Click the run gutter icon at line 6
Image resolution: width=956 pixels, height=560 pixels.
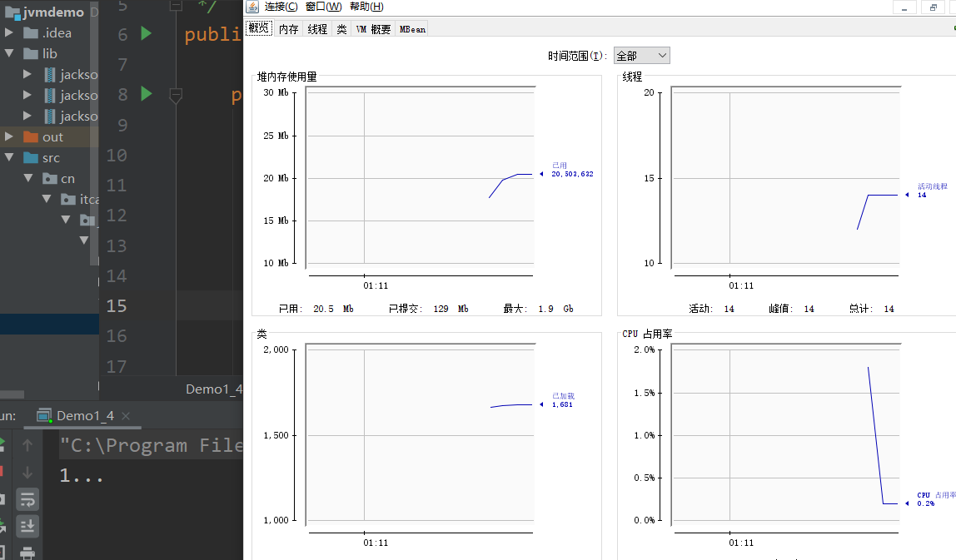click(145, 34)
